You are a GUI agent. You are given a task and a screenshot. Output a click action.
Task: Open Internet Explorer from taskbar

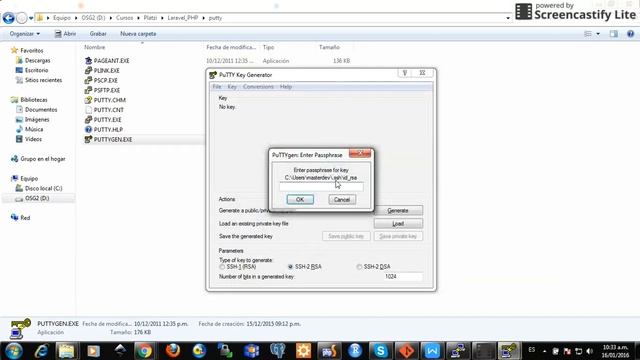tap(41, 351)
